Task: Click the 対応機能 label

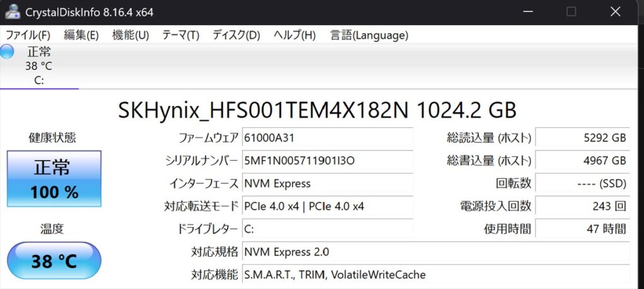Action: 214,274
